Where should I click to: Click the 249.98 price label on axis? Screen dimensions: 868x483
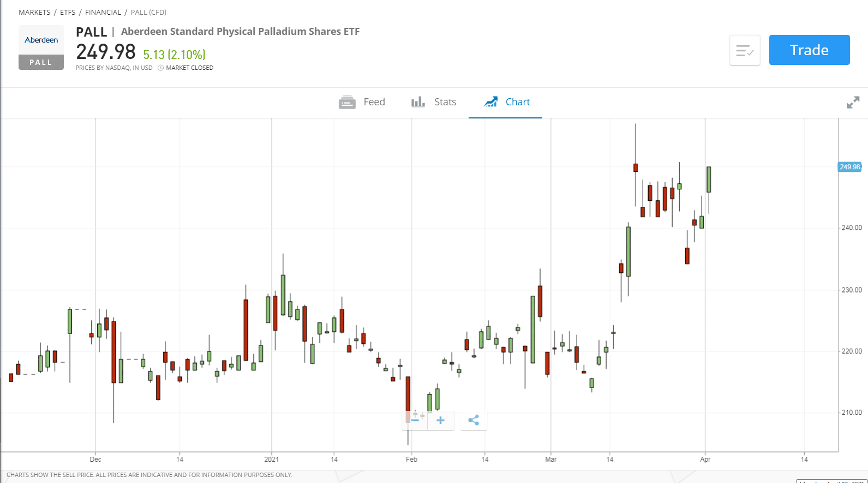(x=849, y=167)
